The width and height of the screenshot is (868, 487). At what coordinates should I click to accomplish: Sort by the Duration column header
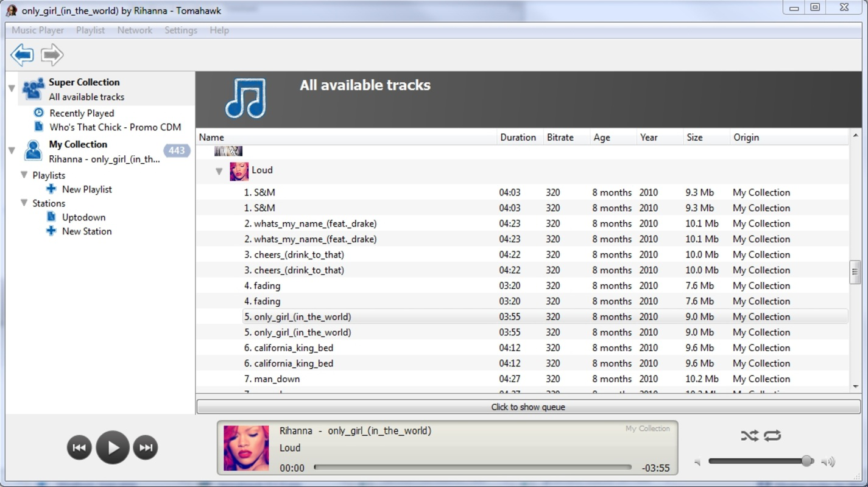click(x=520, y=137)
